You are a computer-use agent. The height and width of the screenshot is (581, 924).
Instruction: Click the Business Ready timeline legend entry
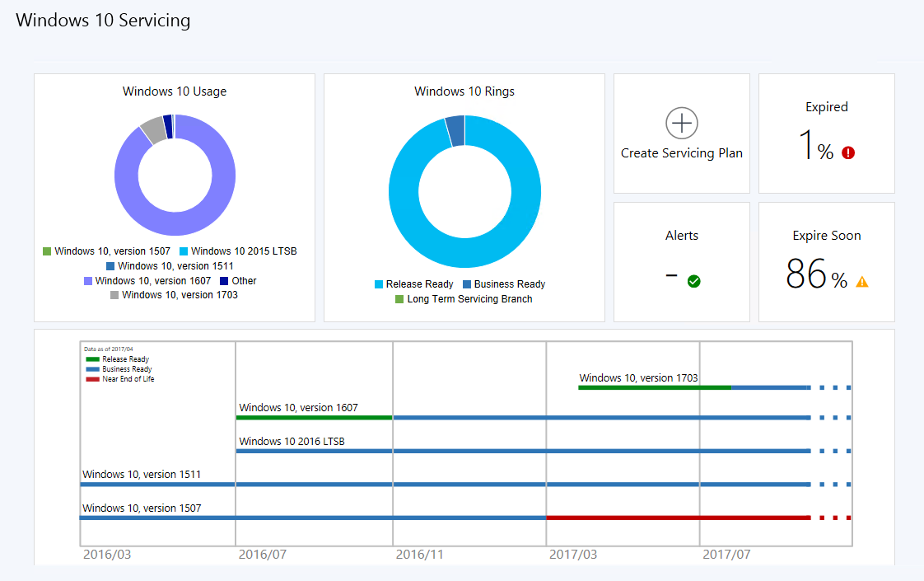point(119,369)
